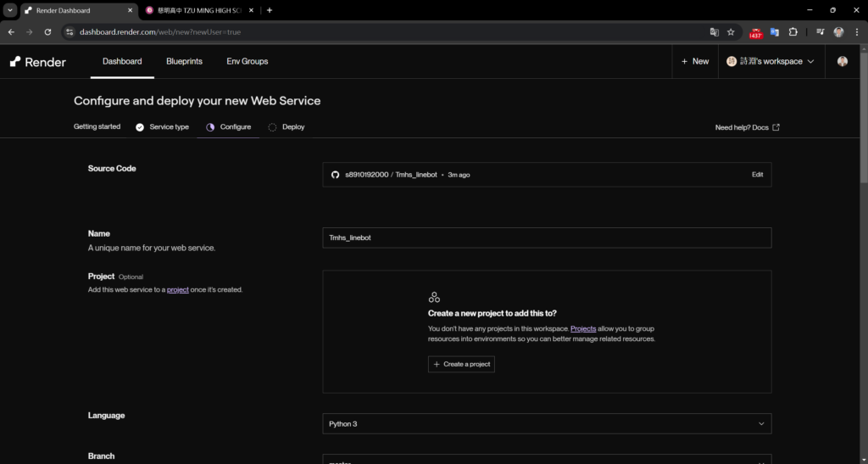Bookmark this page with the star icon
This screenshot has width=868, height=464.
pyautogui.click(x=731, y=32)
